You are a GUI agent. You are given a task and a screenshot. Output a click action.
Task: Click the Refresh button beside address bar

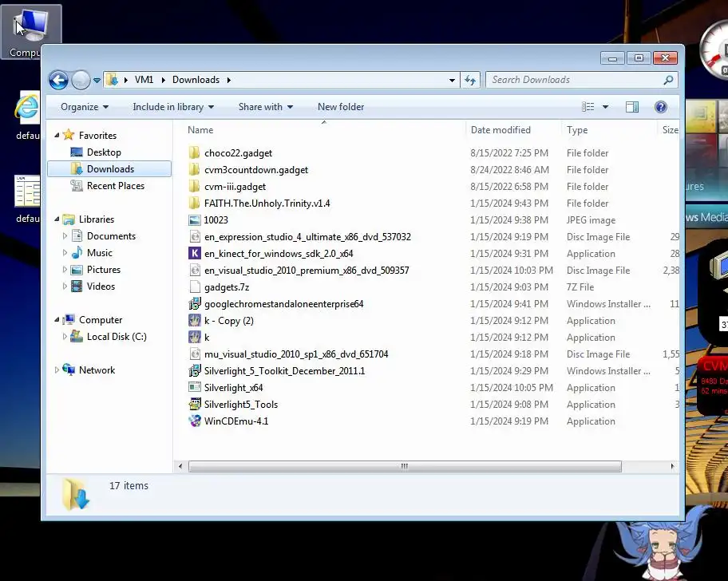coord(470,81)
